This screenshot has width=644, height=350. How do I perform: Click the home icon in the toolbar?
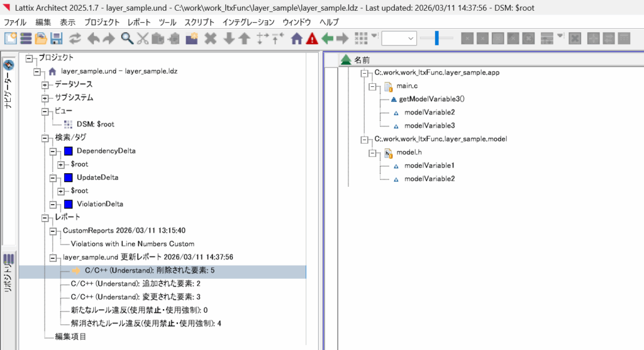pos(297,38)
